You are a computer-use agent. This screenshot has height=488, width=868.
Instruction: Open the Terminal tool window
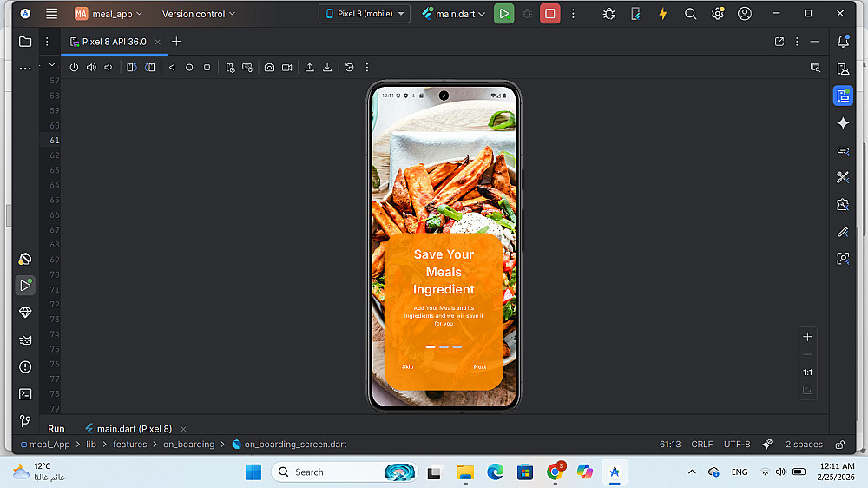[25, 394]
